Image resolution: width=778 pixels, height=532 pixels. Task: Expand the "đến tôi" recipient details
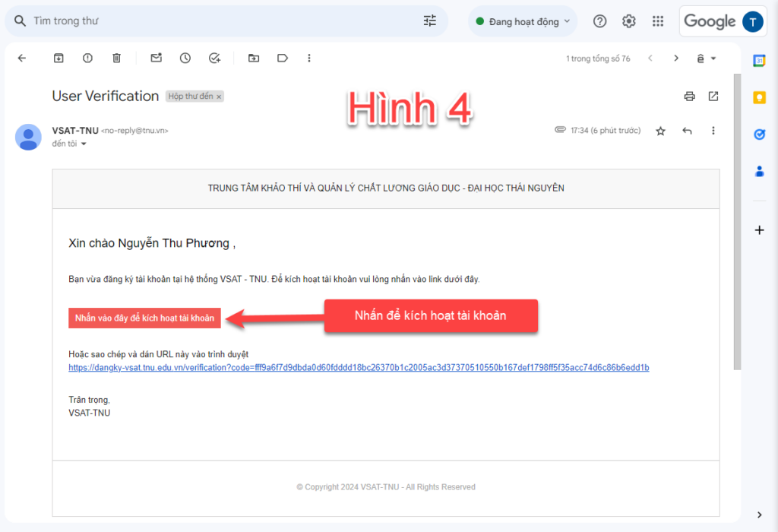pyautogui.click(x=84, y=144)
